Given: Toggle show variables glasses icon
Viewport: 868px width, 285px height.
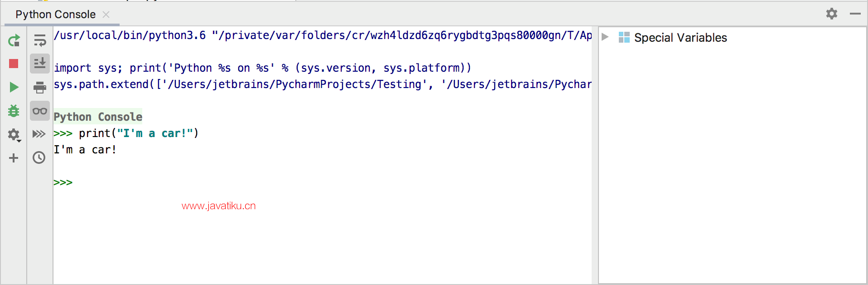Looking at the screenshot, I should [x=40, y=111].
